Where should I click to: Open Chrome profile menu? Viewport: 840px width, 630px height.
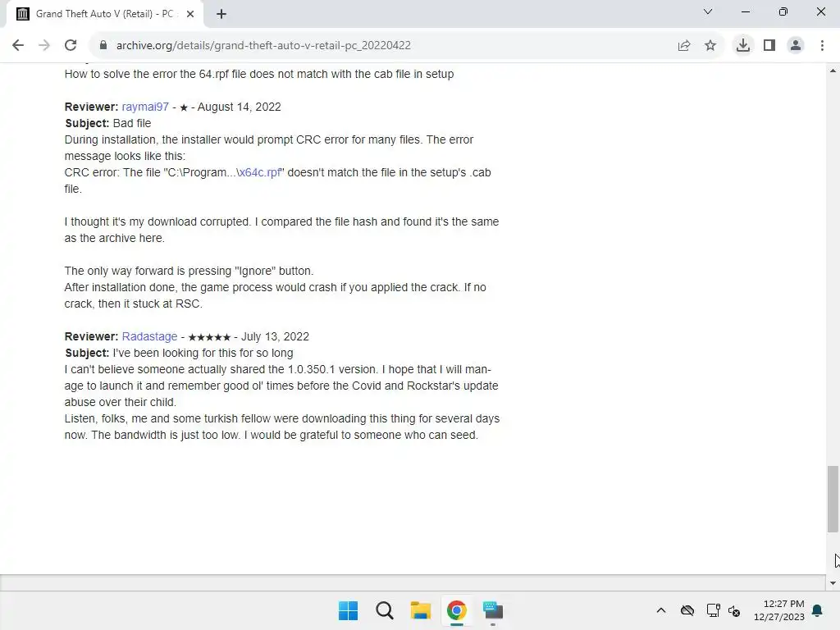pos(796,46)
